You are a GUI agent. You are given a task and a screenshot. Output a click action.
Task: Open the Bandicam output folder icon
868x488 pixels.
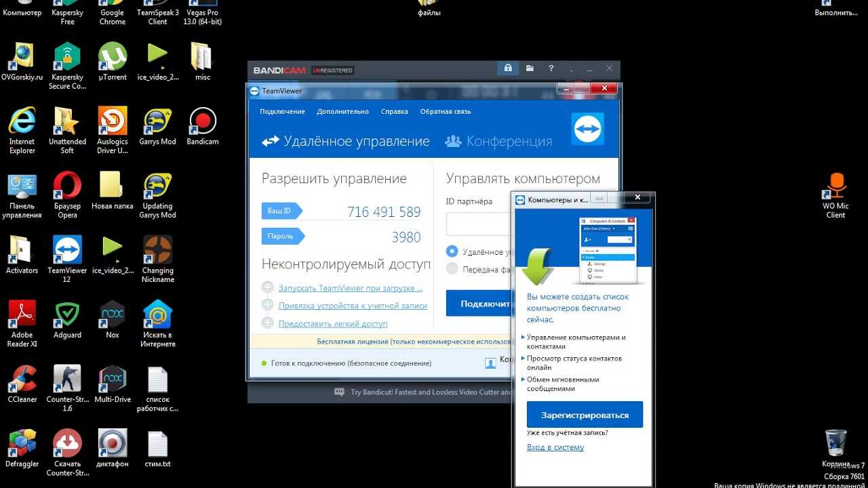click(530, 69)
